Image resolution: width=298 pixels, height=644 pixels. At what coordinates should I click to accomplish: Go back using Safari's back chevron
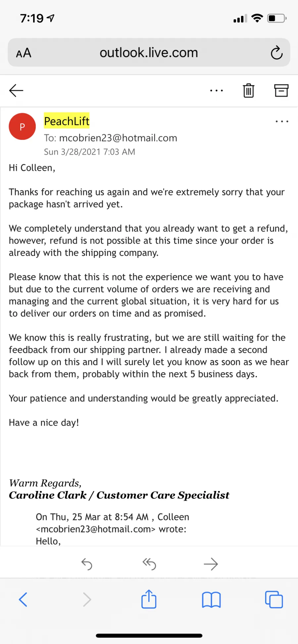pos(23,599)
